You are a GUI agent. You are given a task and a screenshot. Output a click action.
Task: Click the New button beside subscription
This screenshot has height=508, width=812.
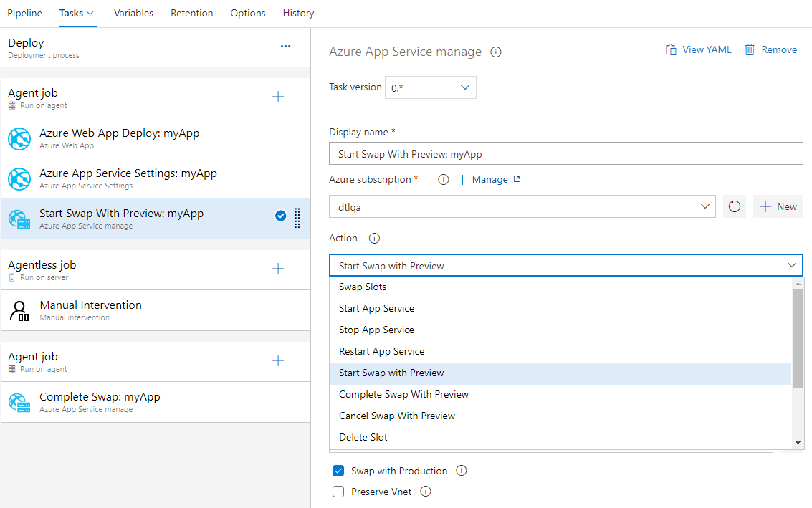click(x=778, y=206)
